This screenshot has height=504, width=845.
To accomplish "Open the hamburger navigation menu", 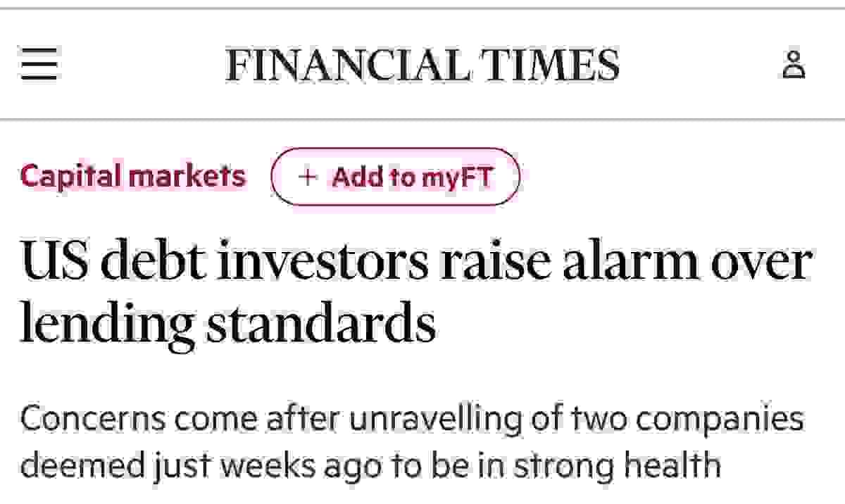I will pos(39,65).
